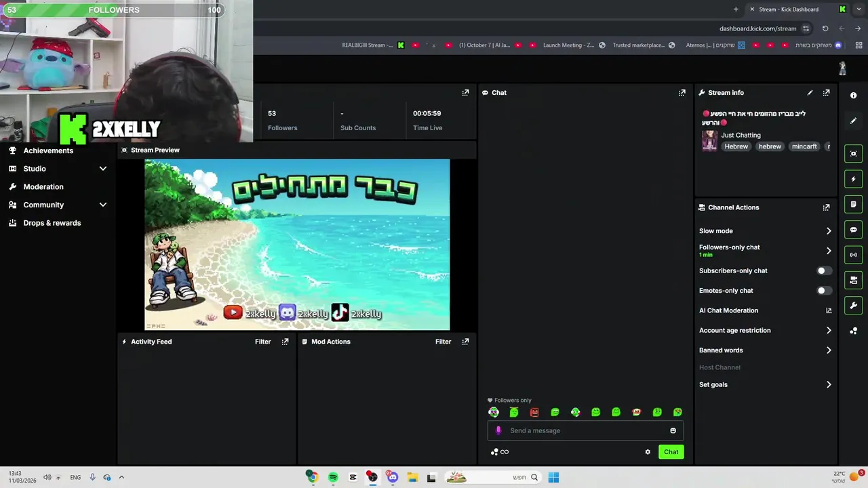The height and width of the screenshot is (488, 868).
Task: Click the 00:05:59 Time Live value
Action: tap(427, 113)
